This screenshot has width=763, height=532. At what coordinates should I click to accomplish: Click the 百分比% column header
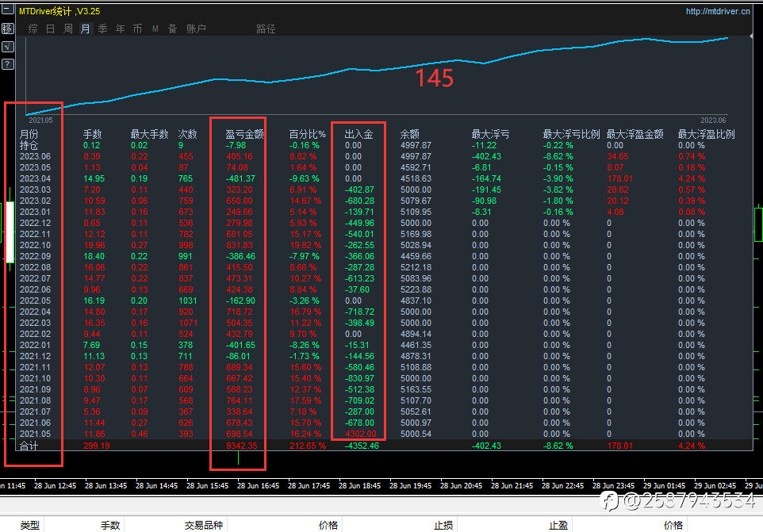click(307, 134)
